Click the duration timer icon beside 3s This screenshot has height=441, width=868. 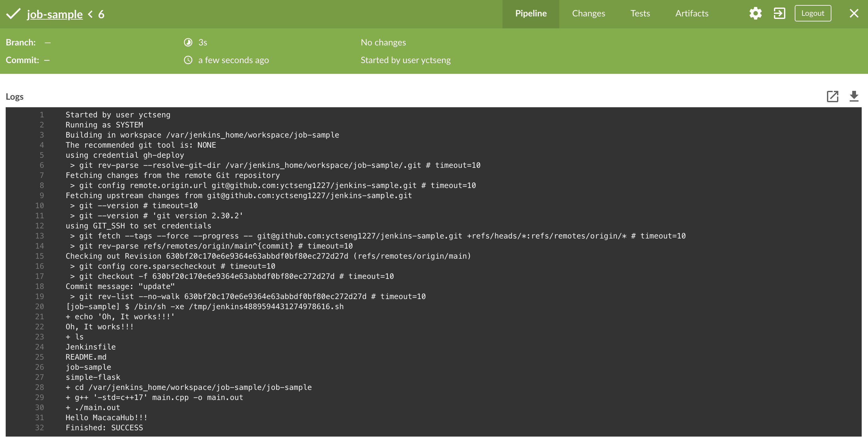click(x=188, y=42)
